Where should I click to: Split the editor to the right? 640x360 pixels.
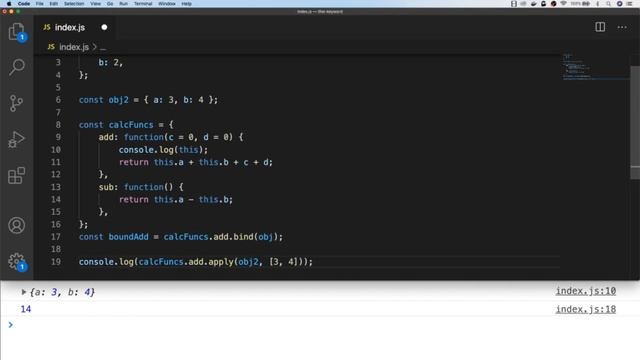600,27
